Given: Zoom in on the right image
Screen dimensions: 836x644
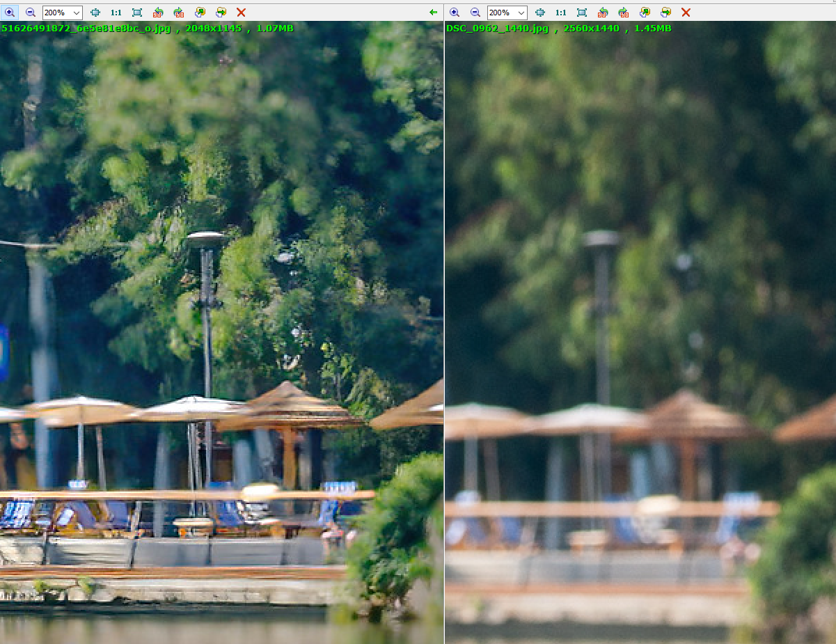Looking at the screenshot, I should coord(455,13).
